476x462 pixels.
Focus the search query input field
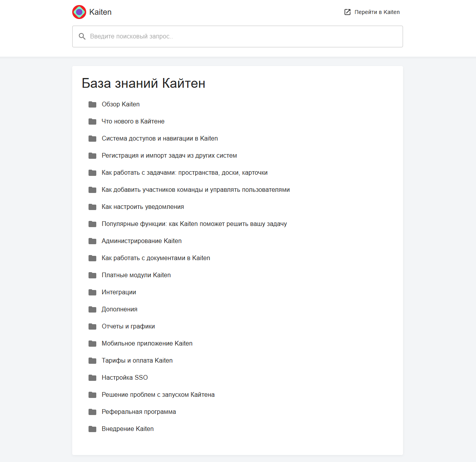[238, 36]
